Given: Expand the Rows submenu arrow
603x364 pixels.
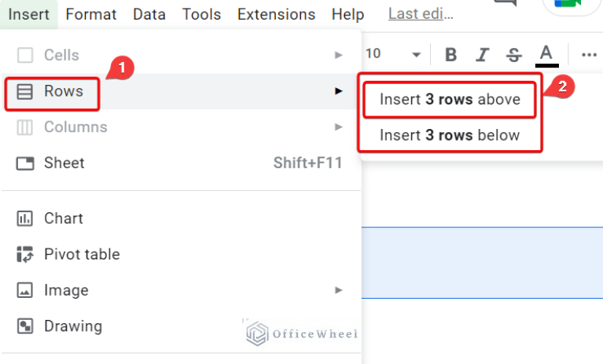Looking at the screenshot, I should [x=338, y=91].
